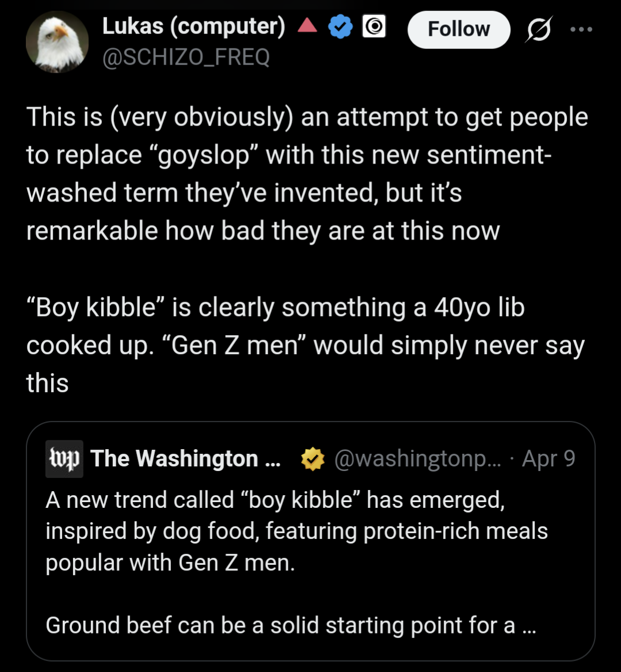Screen dimensions: 621x672
Task: Click the "Ground beef can be" line
Action: 280,625
